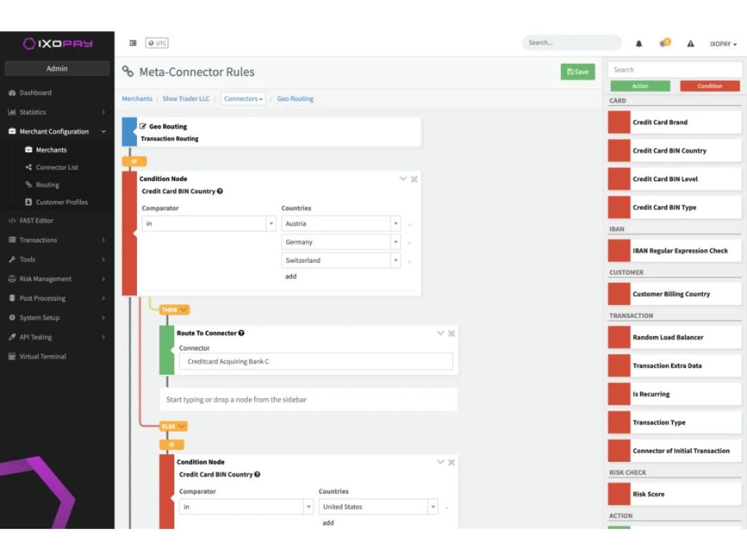Toggle the sidebar menu icon
Screen dimensions: 747x560
coord(133,43)
